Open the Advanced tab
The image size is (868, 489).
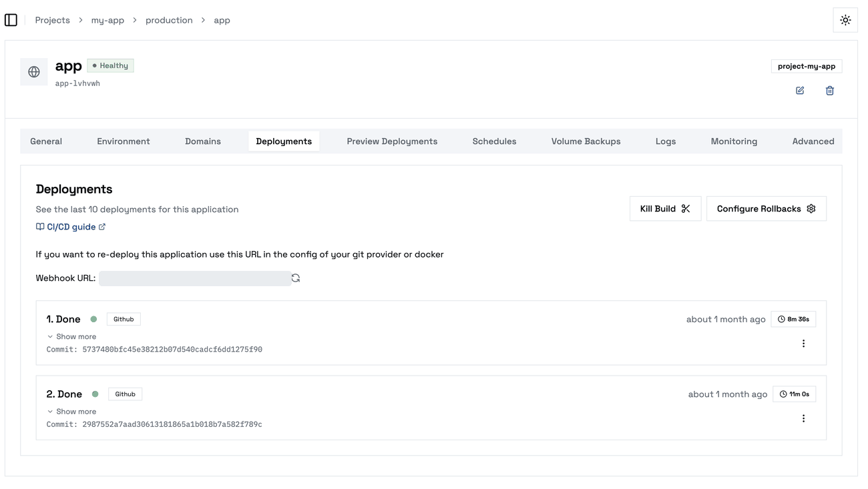[x=813, y=141]
